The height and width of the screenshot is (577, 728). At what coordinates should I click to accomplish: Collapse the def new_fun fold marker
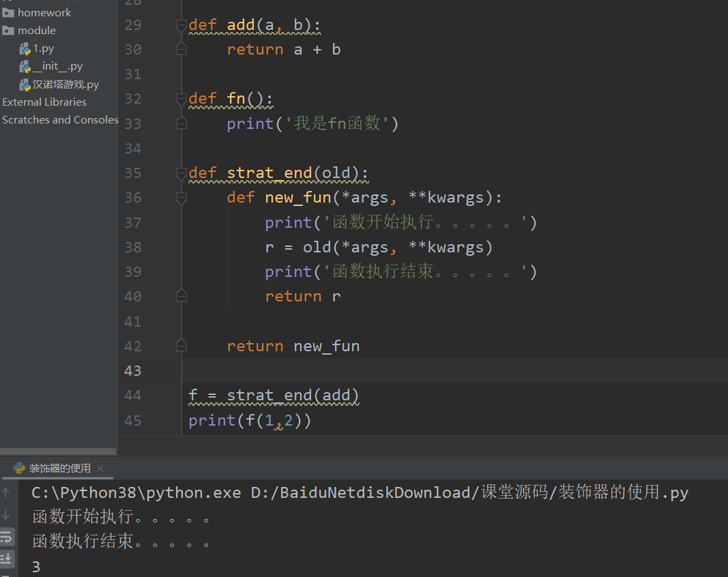click(181, 198)
